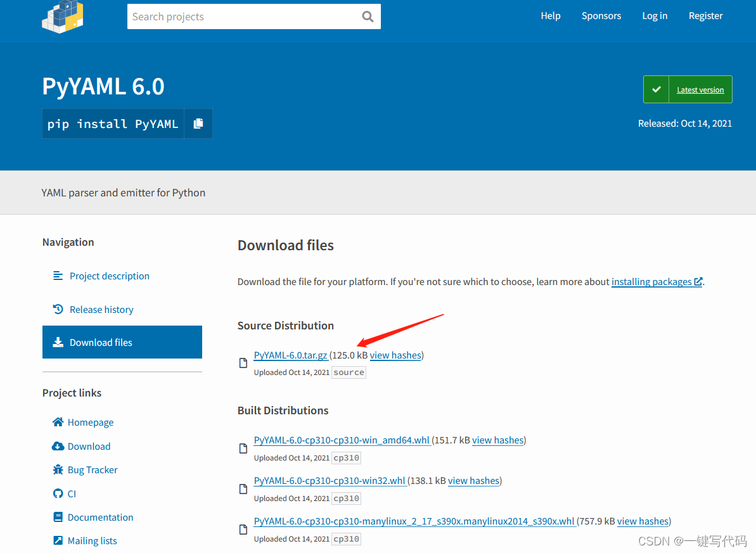This screenshot has height=553, width=756.
Task: Click external-link icon after installing packages
Action: coord(698,281)
